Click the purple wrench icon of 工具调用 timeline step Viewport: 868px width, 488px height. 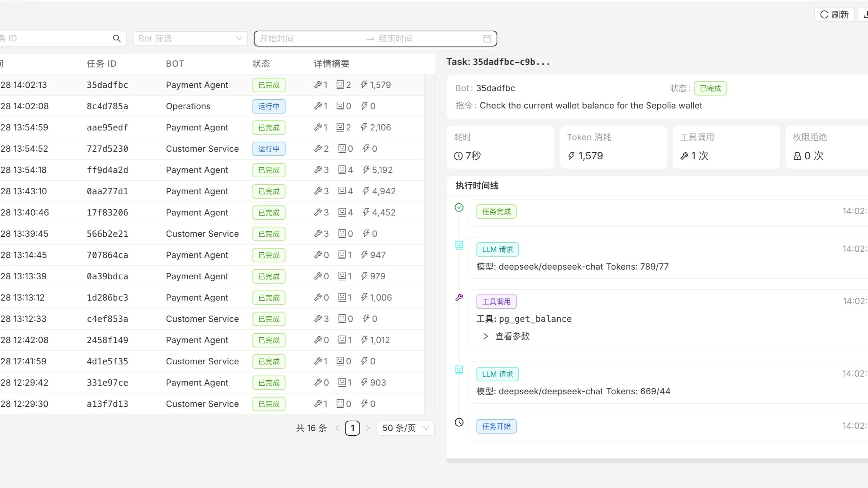459,297
